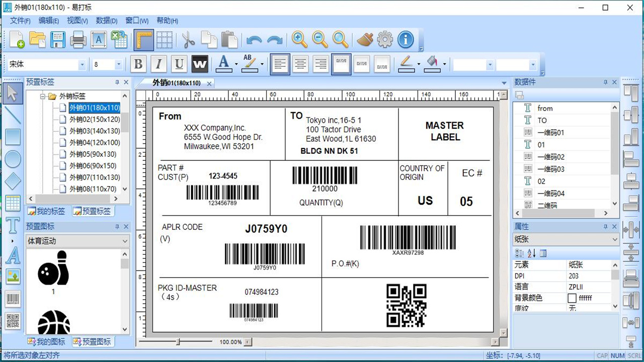The width and height of the screenshot is (644, 362).
Task: Open the 数据(D) menu
Action: click(106, 21)
